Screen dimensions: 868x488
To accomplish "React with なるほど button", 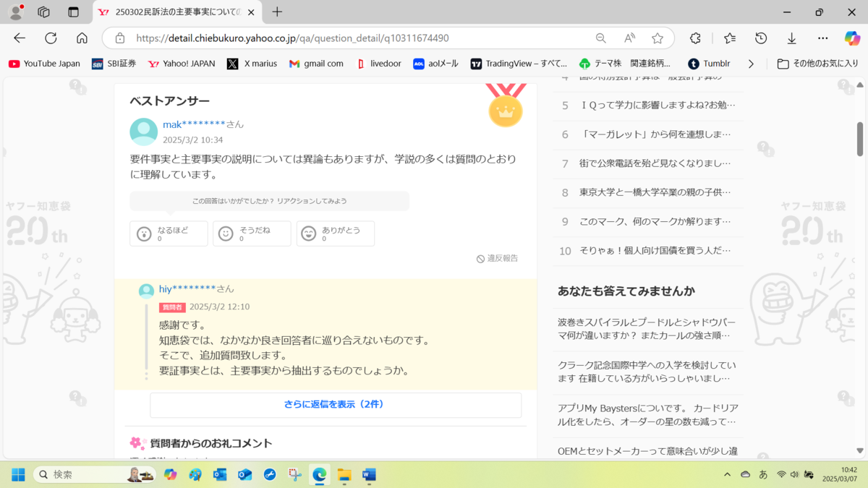I will tap(169, 234).
